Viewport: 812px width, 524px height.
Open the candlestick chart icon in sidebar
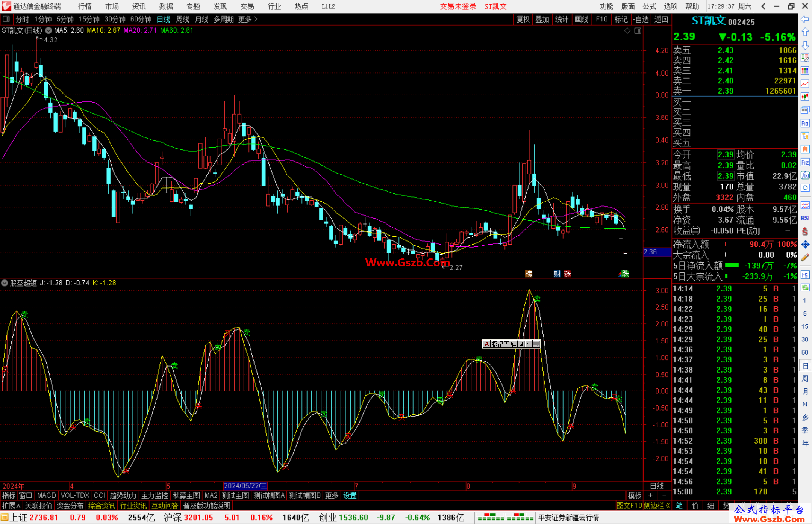tap(805, 97)
